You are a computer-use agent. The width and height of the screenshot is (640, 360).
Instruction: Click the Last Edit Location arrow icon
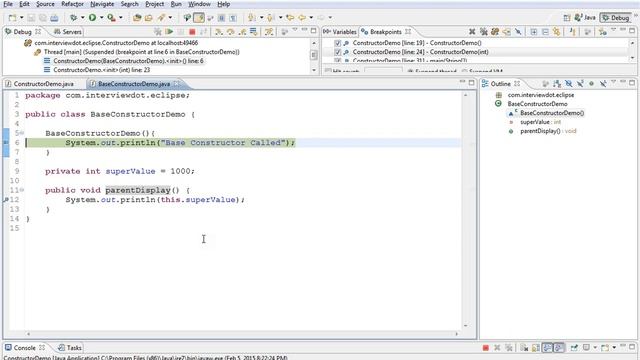(x=290, y=18)
